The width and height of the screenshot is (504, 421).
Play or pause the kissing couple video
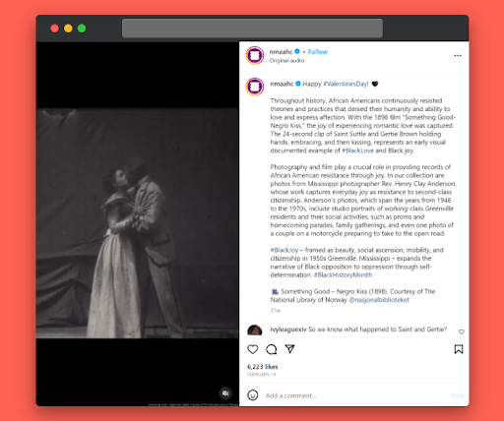138,223
